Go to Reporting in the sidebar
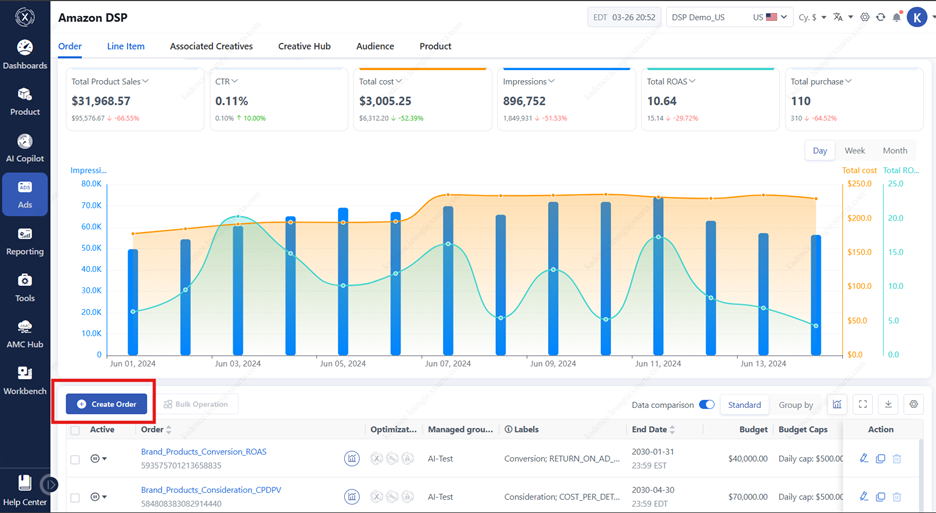The height and width of the screenshot is (513, 936). point(25,240)
